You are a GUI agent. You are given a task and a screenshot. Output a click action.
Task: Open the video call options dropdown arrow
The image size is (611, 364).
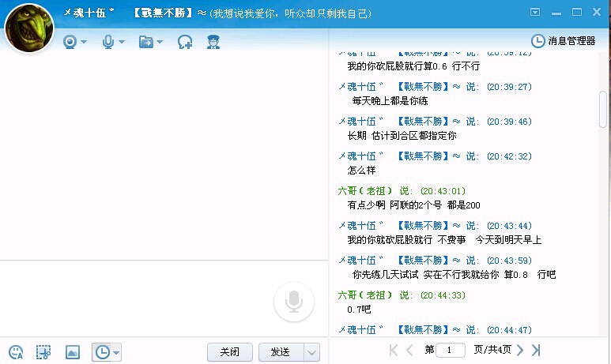click(x=84, y=42)
